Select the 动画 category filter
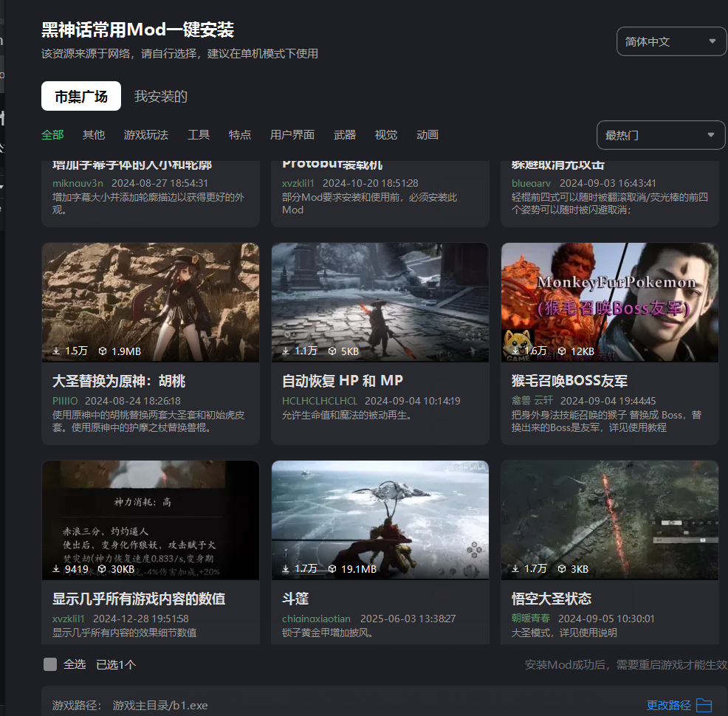 click(x=427, y=135)
